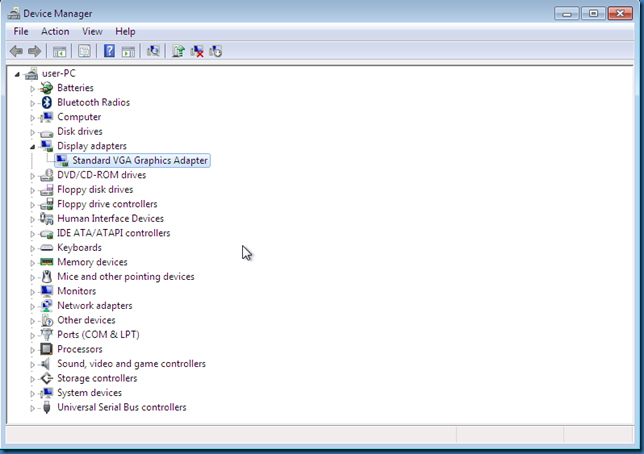
Task: Select the Display adapters label
Action: [x=92, y=146]
